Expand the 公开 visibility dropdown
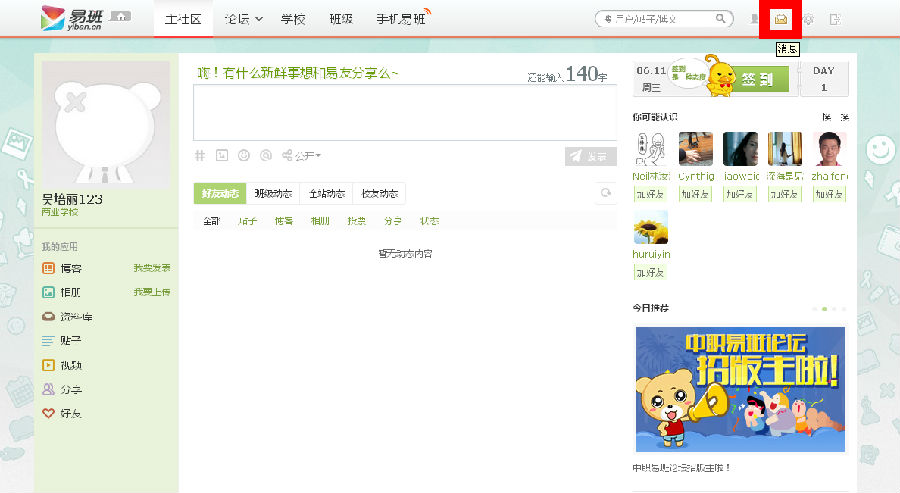This screenshot has width=900, height=493. tap(302, 155)
